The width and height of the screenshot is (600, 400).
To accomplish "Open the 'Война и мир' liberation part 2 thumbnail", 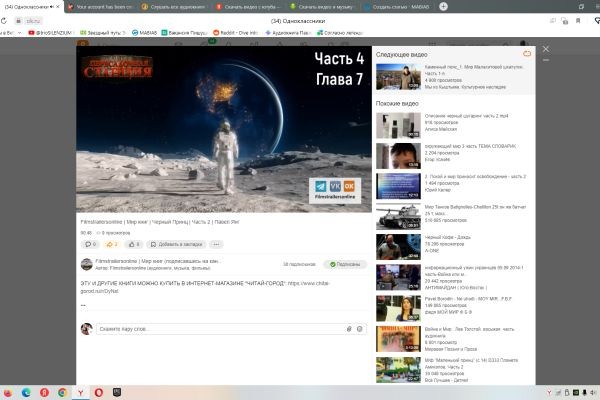I will click(398, 186).
